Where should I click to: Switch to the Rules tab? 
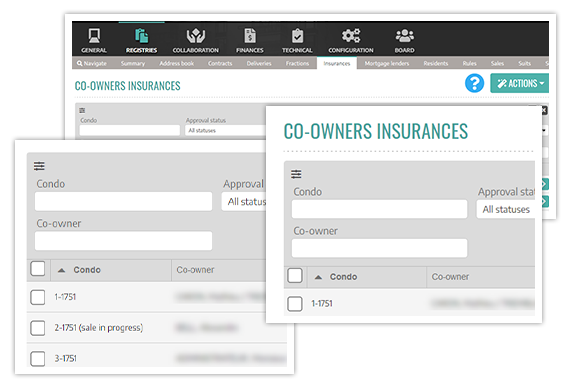[469, 63]
